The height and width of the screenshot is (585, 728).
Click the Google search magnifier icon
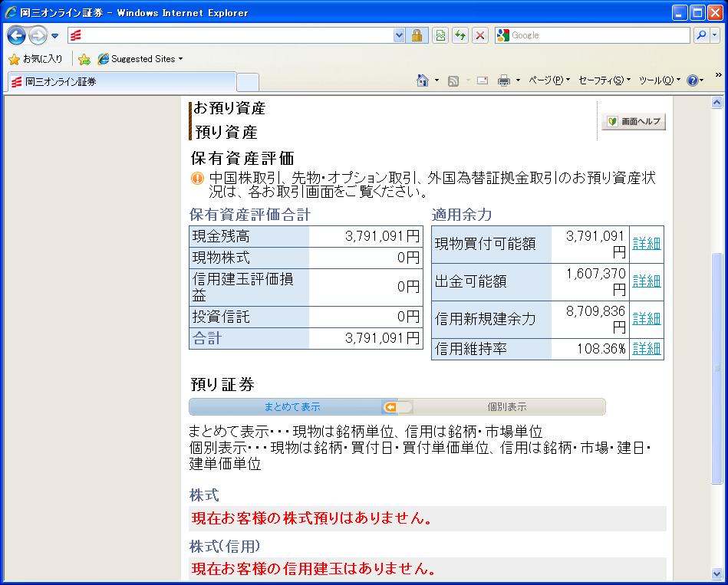(x=701, y=35)
